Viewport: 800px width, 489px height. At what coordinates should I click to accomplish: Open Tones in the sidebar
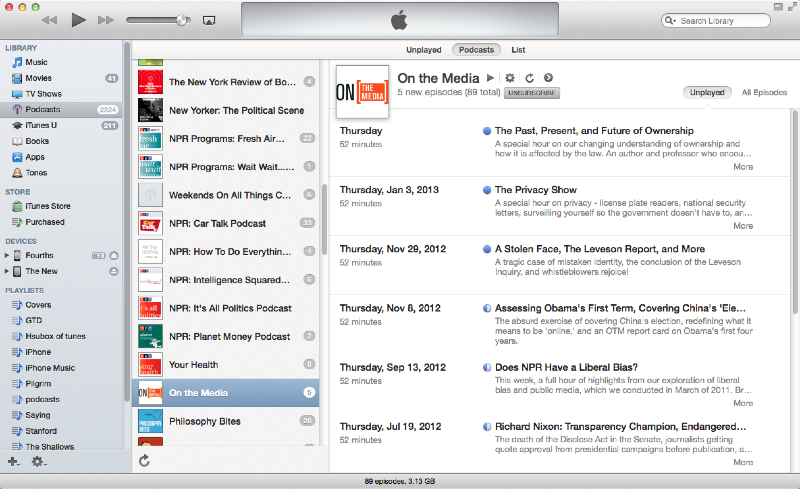(36, 173)
